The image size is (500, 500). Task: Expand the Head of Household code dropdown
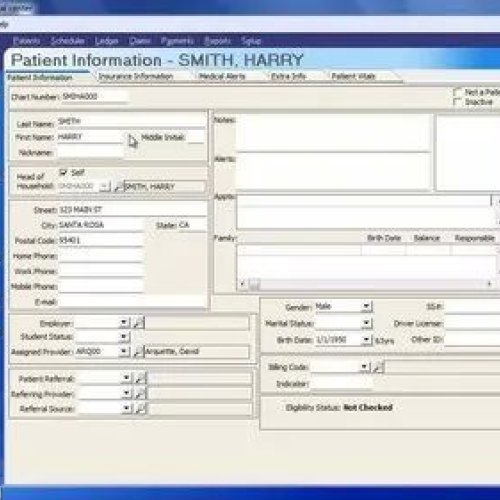[x=105, y=186]
